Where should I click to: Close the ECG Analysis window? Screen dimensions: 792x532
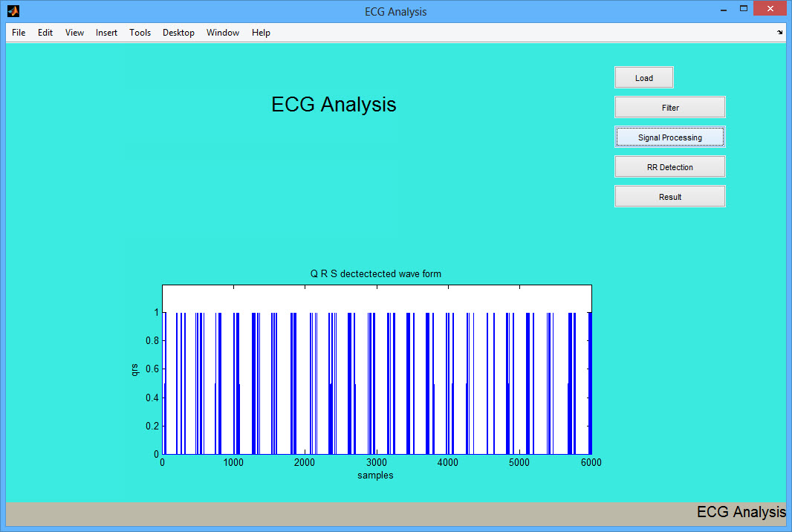(x=770, y=9)
